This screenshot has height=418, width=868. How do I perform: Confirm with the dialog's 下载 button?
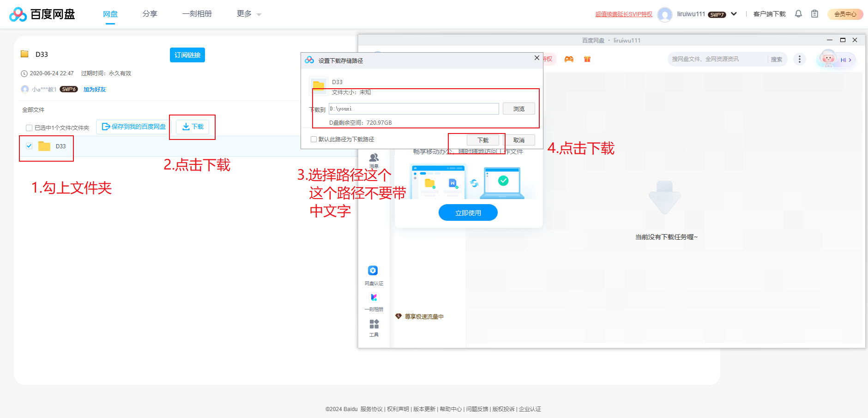[483, 140]
